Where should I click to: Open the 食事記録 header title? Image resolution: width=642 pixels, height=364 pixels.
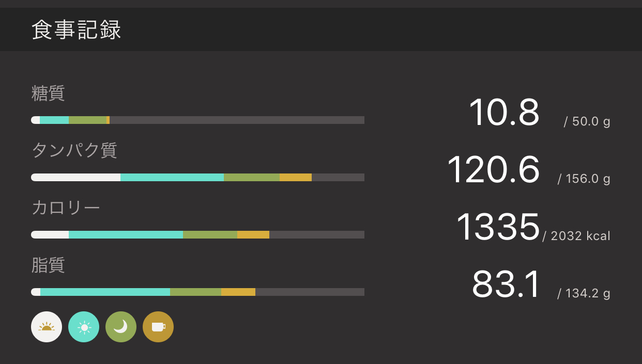(76, 30)
